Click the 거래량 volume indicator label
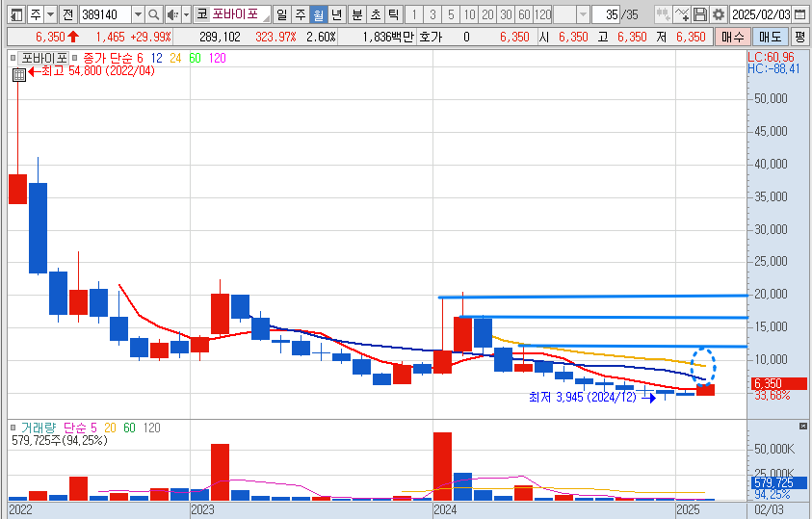The image size is (812, 519). pyautogui.click(x=39, y=428)
